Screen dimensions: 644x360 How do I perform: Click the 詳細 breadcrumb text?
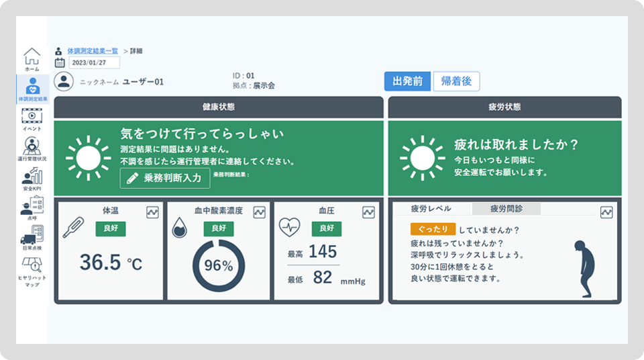coord(136,51)
